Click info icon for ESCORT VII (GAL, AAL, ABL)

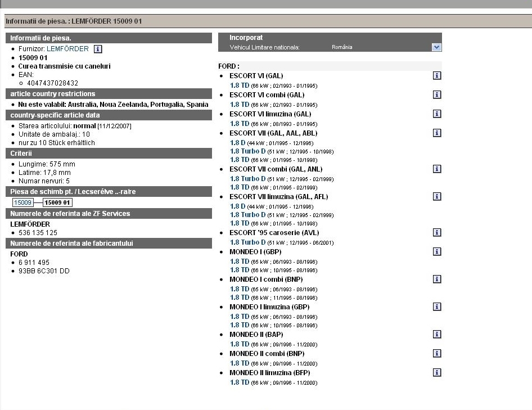tap(437, 133)
